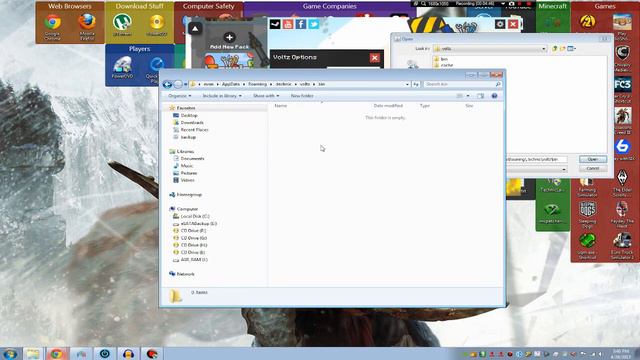Open address bar history dropdown

tap(407, 84)
